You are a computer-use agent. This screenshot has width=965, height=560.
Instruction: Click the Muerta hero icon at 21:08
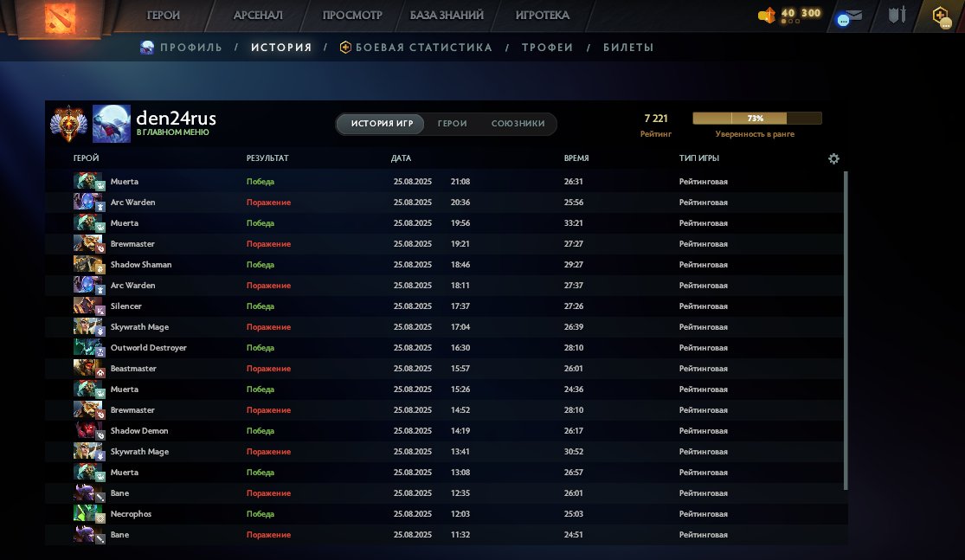[x=88, y=182]
